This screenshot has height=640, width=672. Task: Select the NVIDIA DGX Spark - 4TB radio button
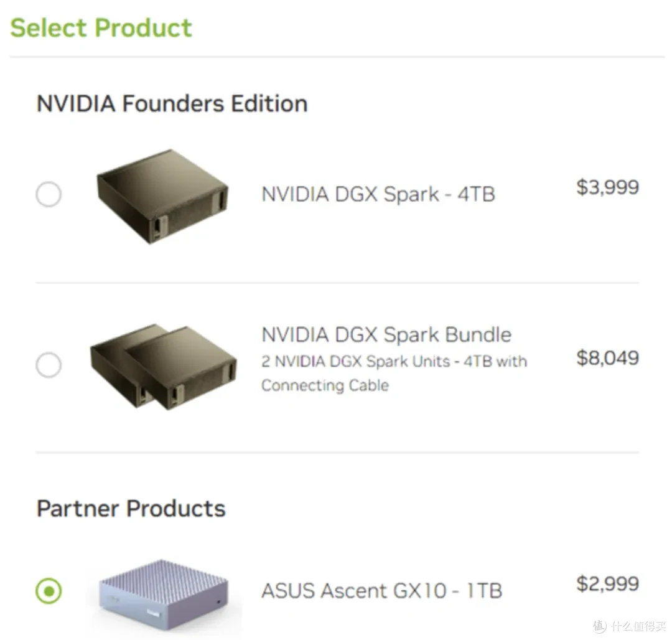(x=49, y=194)
